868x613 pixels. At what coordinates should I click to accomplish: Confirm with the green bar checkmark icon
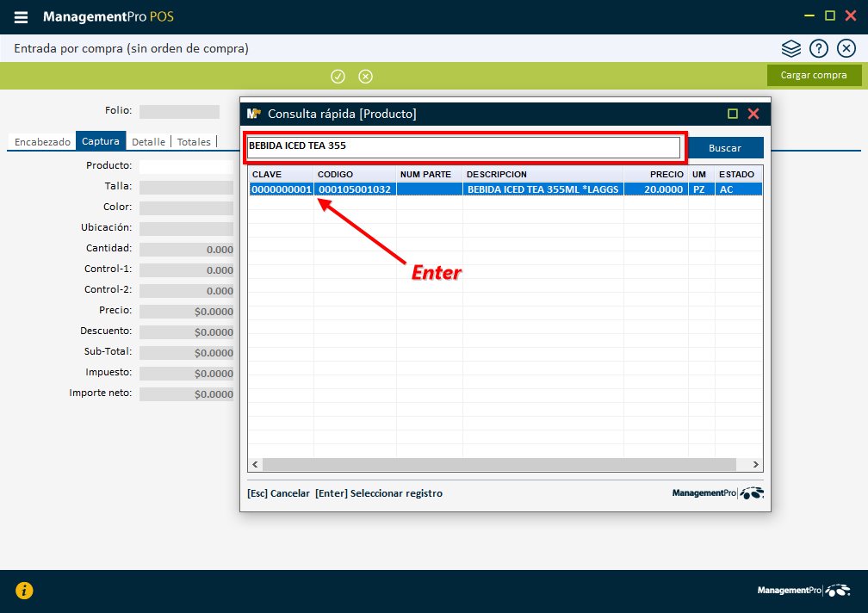coord(338,77)
